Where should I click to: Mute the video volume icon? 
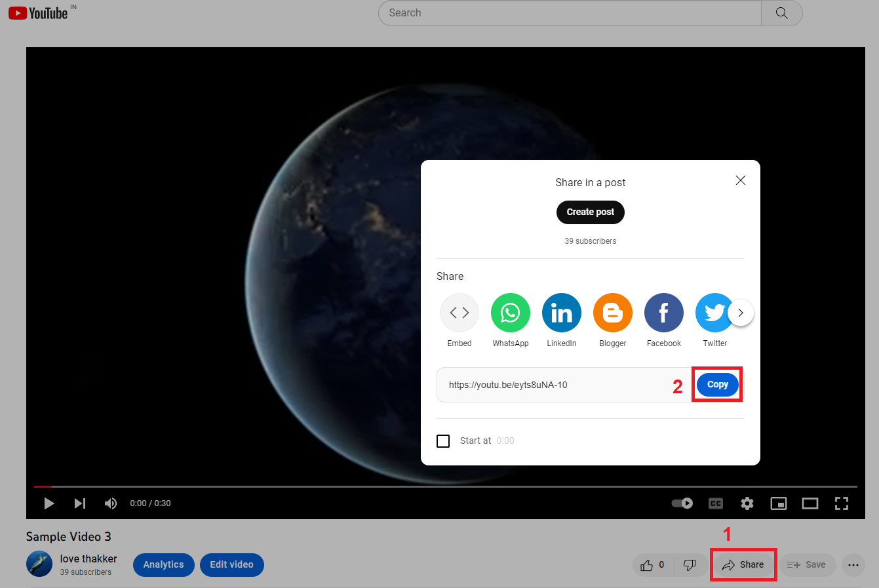pos(110,503)
